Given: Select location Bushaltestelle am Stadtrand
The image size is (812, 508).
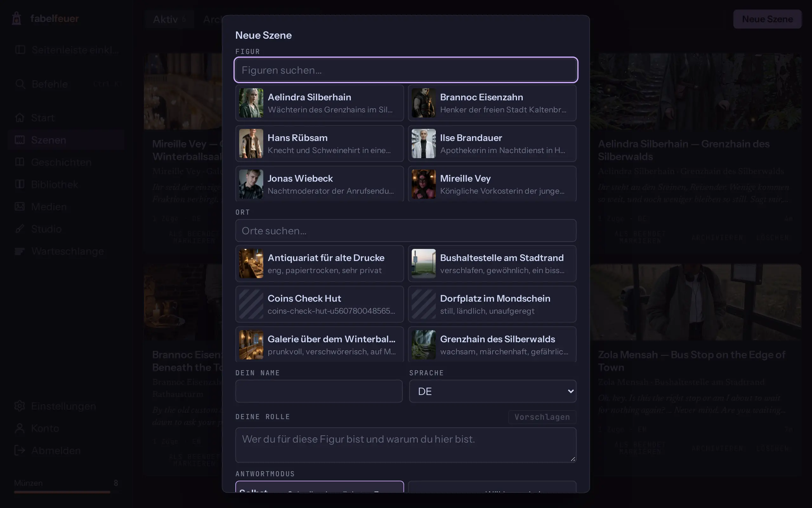Looking at the screenshot, I should click(x=492, y=264).
